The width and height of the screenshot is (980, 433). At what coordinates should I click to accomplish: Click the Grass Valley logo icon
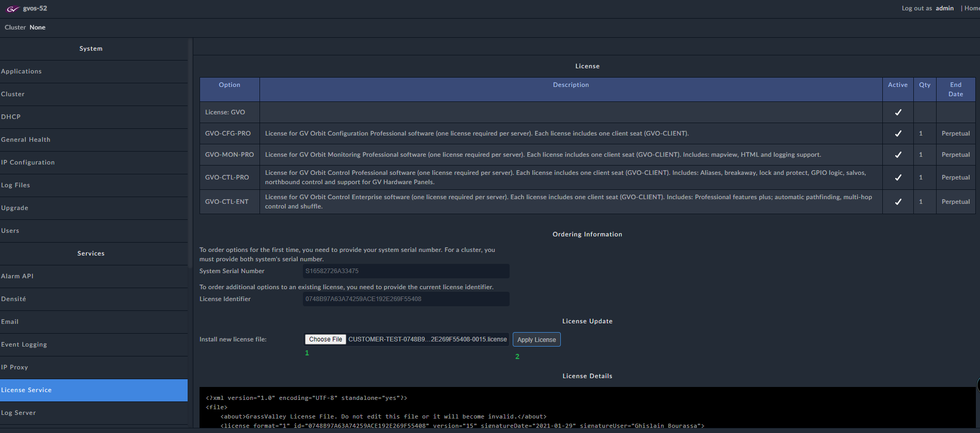pos(12,9)
